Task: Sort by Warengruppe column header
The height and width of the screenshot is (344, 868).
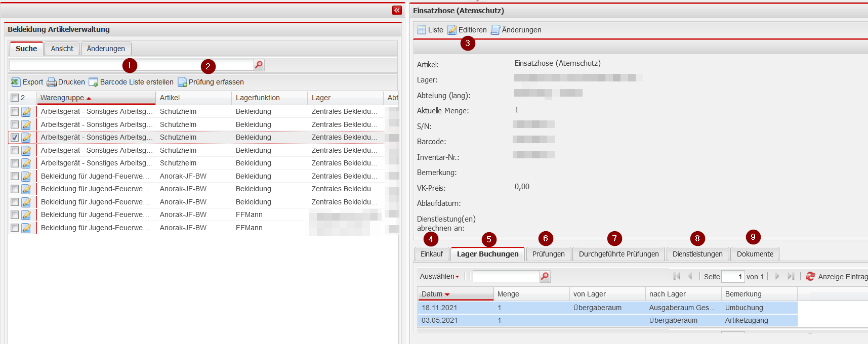Action: (62, 98)
